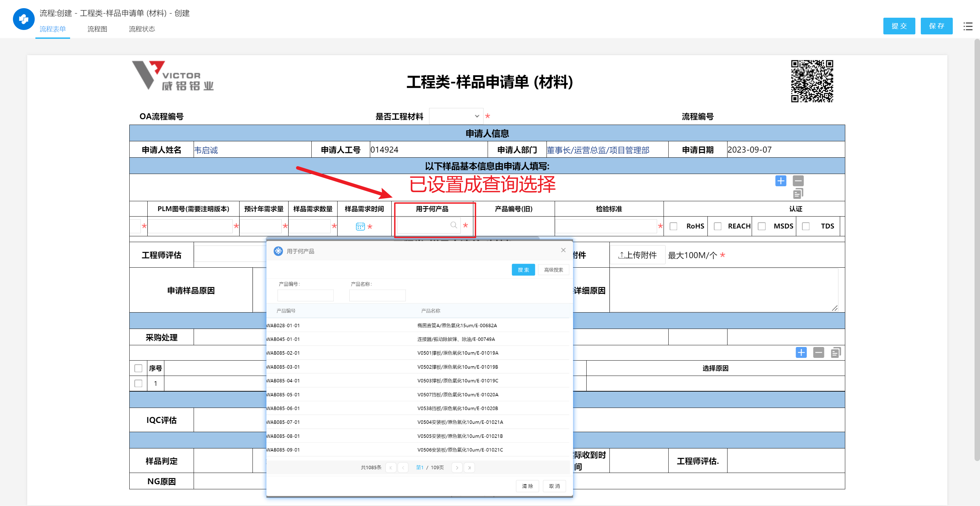Focus the 产品名称 search input in dialog

click(377, 295)
